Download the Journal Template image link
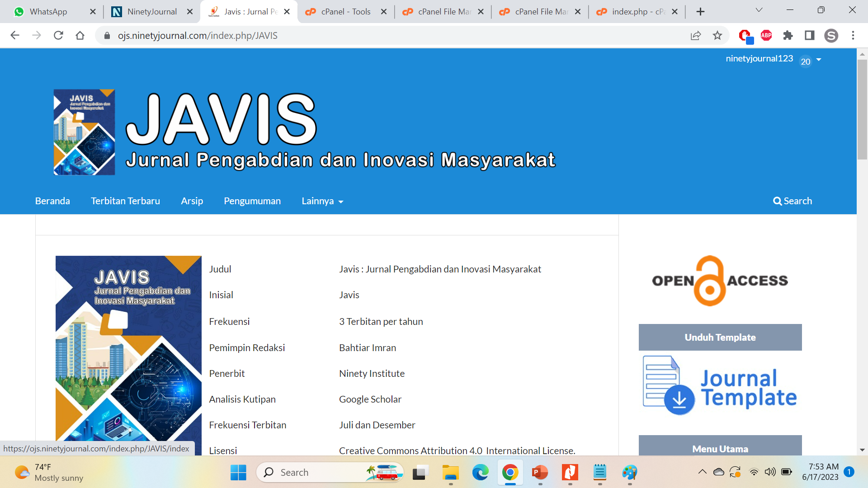 [x=720, y=386]
